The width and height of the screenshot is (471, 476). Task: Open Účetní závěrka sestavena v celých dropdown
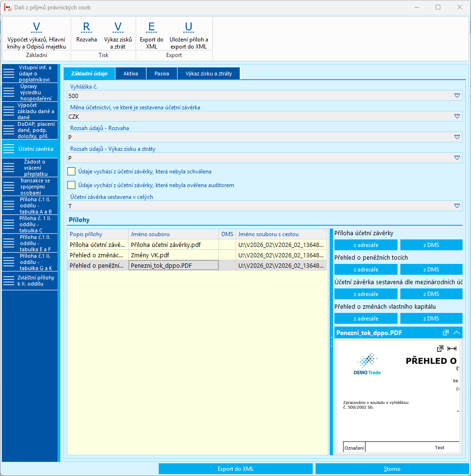pos(457,206)
